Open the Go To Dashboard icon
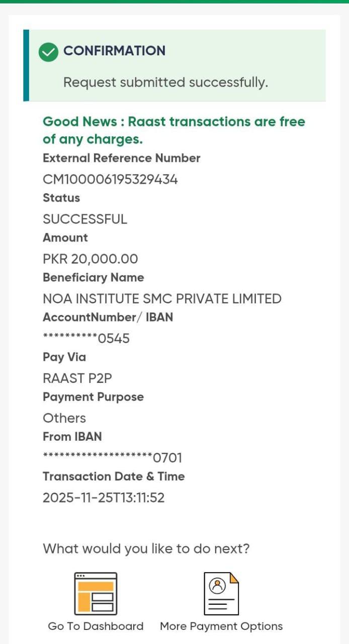This screenshot has width=349, height=644. click(96, 594)
